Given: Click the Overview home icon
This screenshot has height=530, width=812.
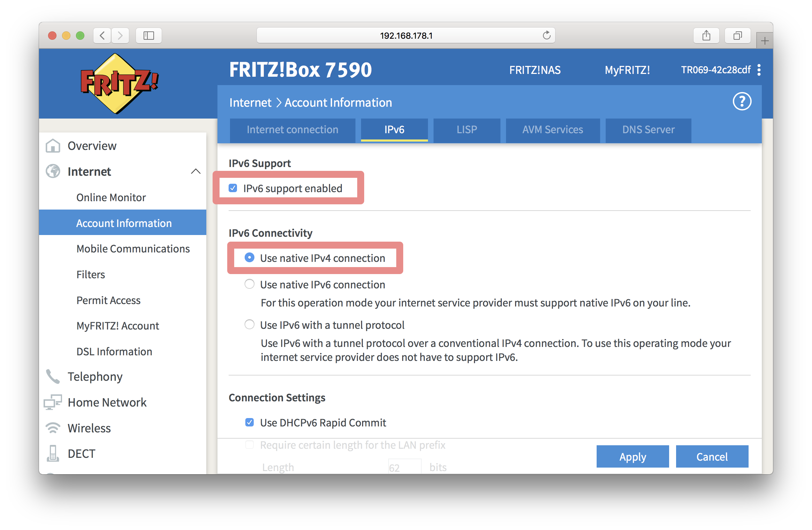Looking at the screenshot, I should 53,146.
